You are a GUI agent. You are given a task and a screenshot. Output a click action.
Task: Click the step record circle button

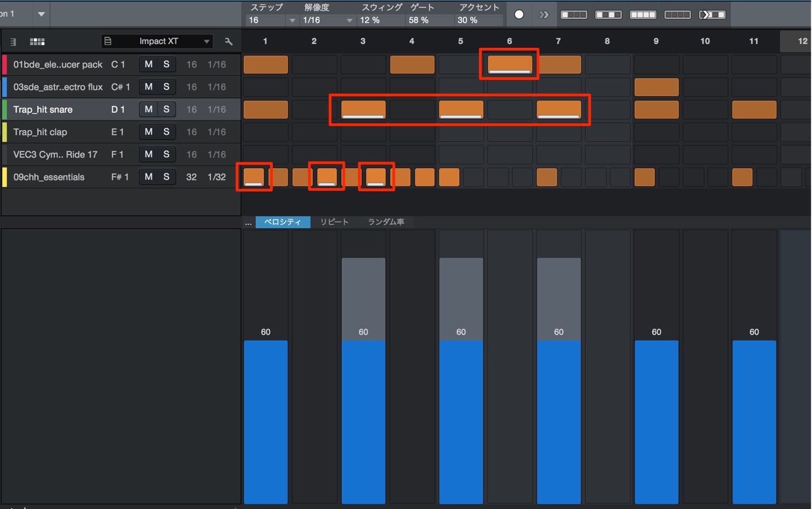(519, 14)
